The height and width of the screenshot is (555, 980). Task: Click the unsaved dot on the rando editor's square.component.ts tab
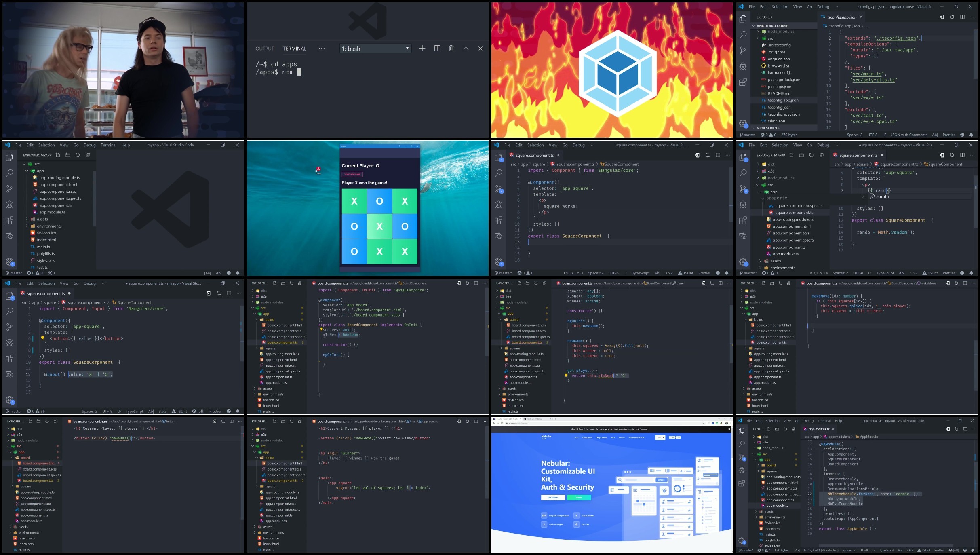(882, 155)
